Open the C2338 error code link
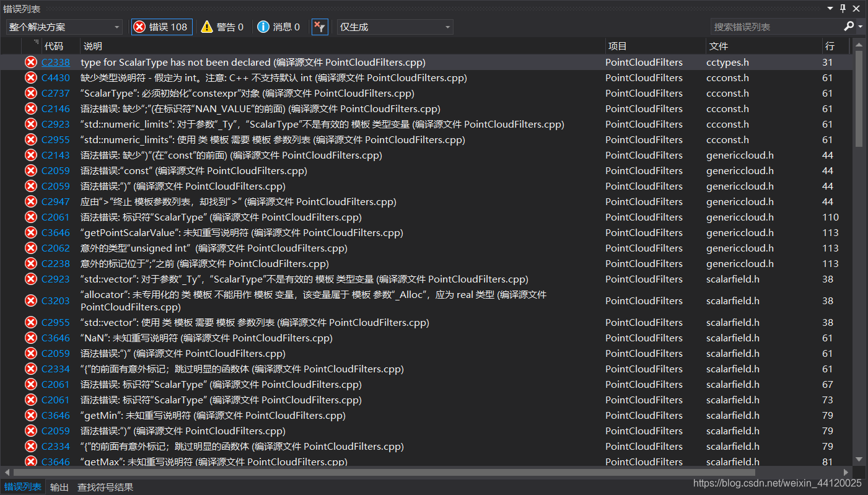Image resolution: width=868 pixels, height=495 pixels. (56, 62)
